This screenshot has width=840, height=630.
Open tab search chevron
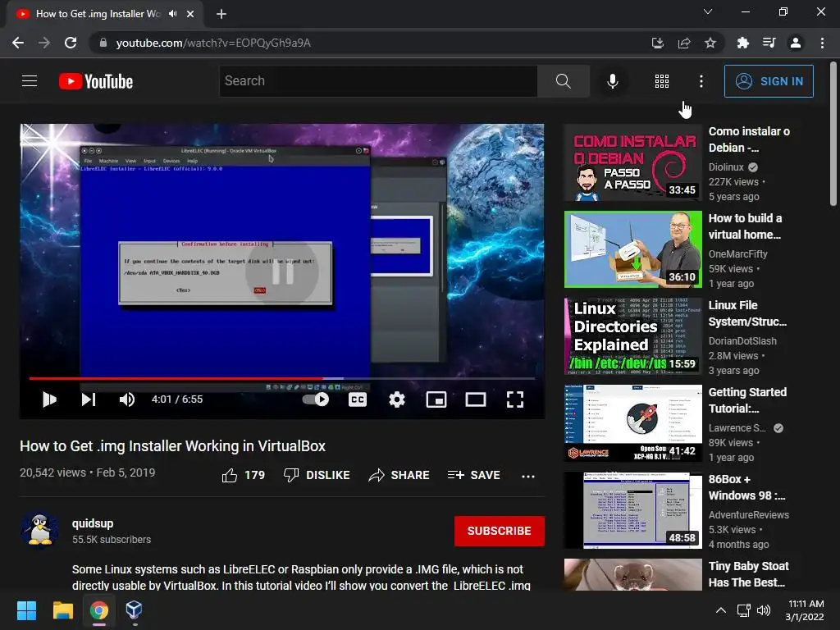[708, 11]
